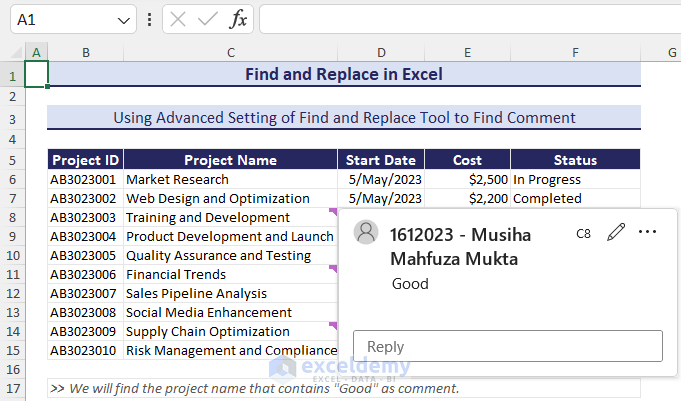Select the Market Research cell
The width and height of the screenshot is (681, 401).
(x=230, y=179)
